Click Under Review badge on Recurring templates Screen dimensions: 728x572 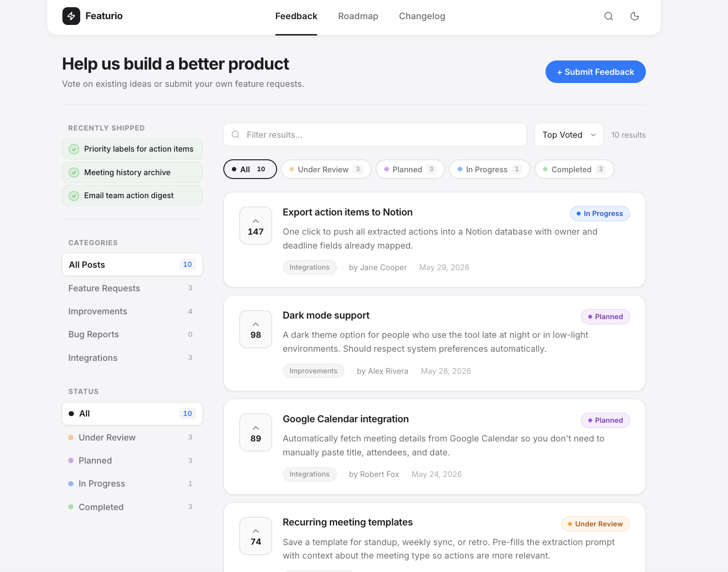(x=595, y=524)
